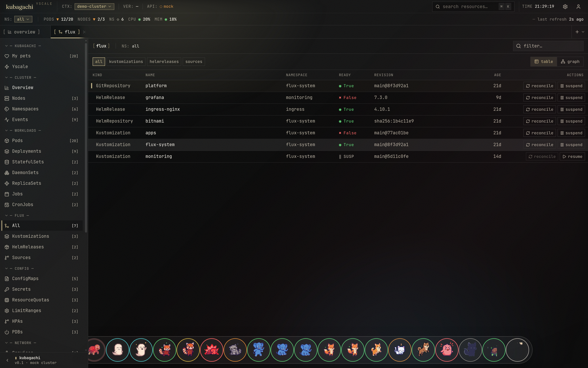Open Yscale lightning item
The height and width of the screenshot is (368, 588).
coord(42,67)
